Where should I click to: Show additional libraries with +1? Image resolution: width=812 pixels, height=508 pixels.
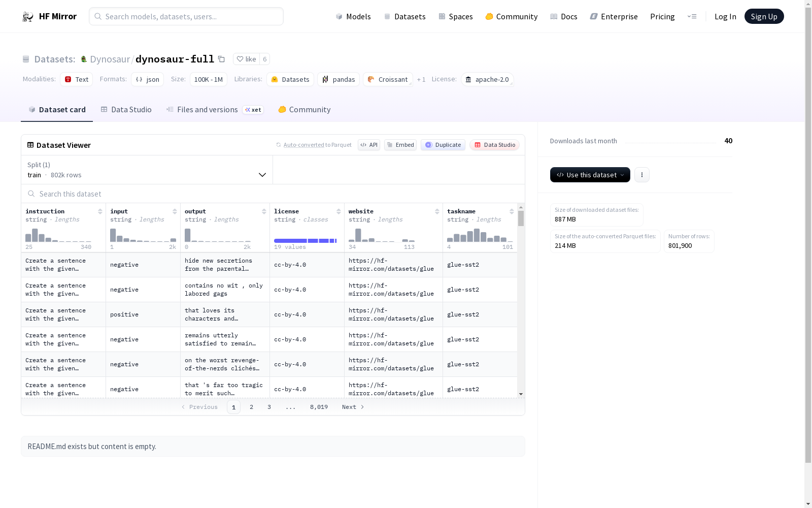pos(421,80)
